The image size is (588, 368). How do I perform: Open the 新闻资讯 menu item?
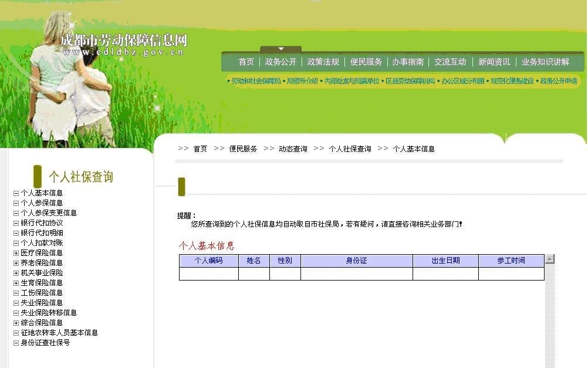(x=494, y=61)
